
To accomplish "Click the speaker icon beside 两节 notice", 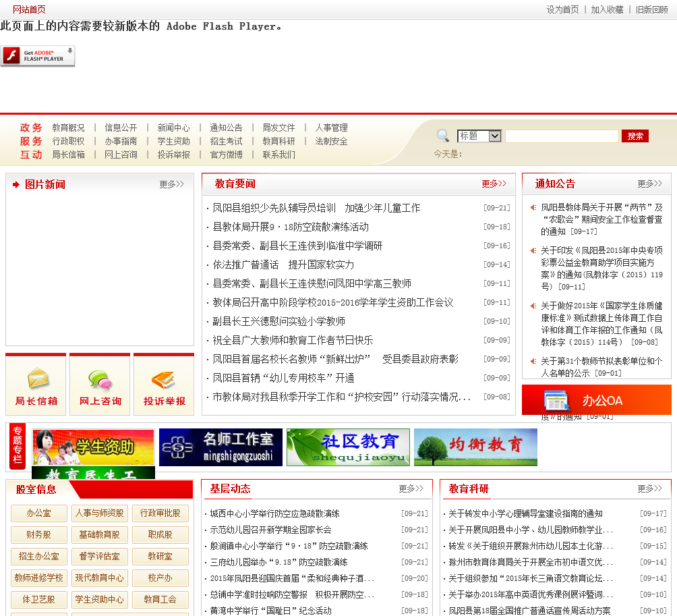I will click(x=533, y=207).
